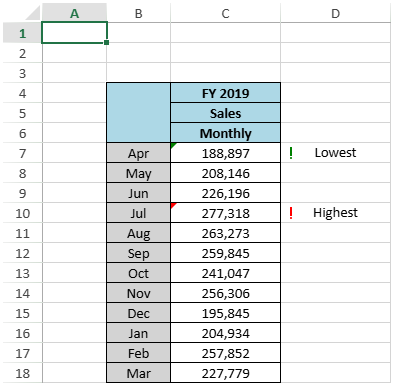Click the FY 2019 header cell
Screen dimensions: 395x387
click(x=225, y=93)
